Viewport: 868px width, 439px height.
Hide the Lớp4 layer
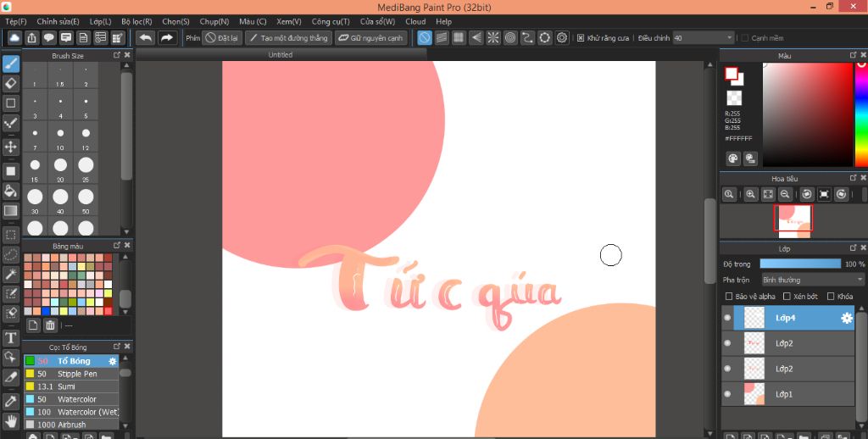727,318
